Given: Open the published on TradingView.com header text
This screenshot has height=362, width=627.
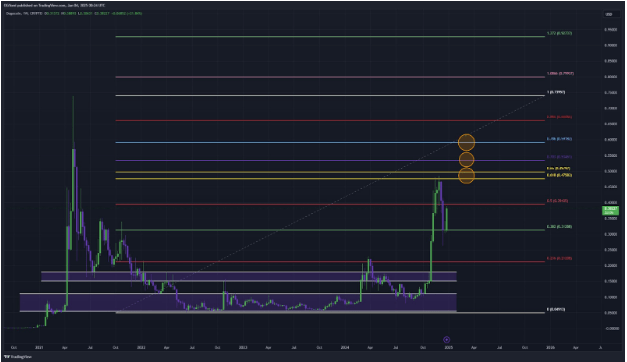Looking at the screenshot, I should (54, 6).
